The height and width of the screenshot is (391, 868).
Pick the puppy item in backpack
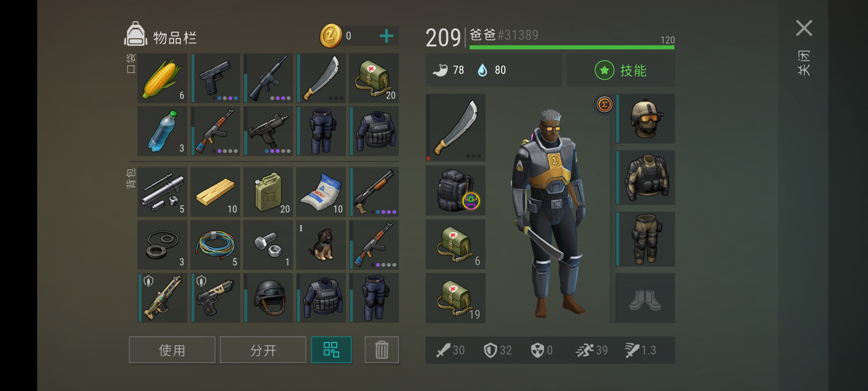point(321,245)
